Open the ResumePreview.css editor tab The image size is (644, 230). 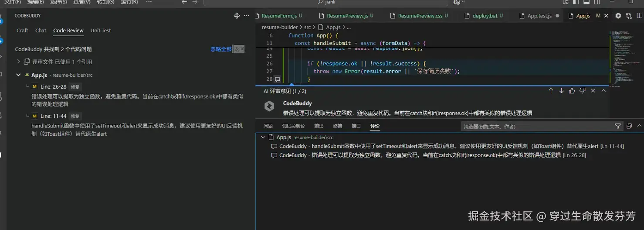[419, 16]
